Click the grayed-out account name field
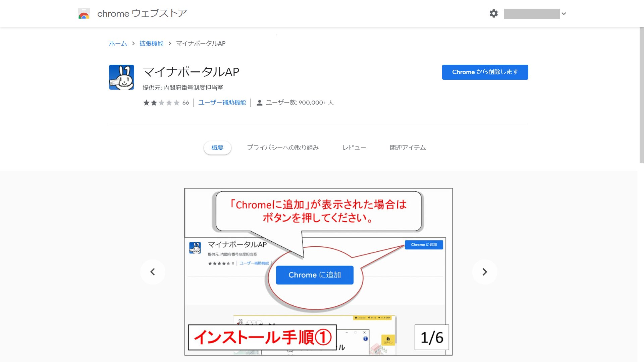 tap(532, 14)
